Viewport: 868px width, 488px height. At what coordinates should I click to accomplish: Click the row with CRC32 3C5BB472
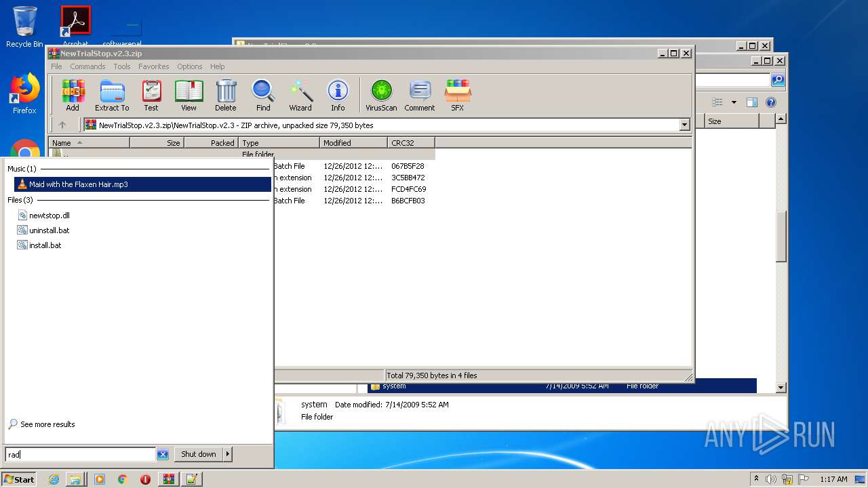pyautogui.click(x=354, y=178)
